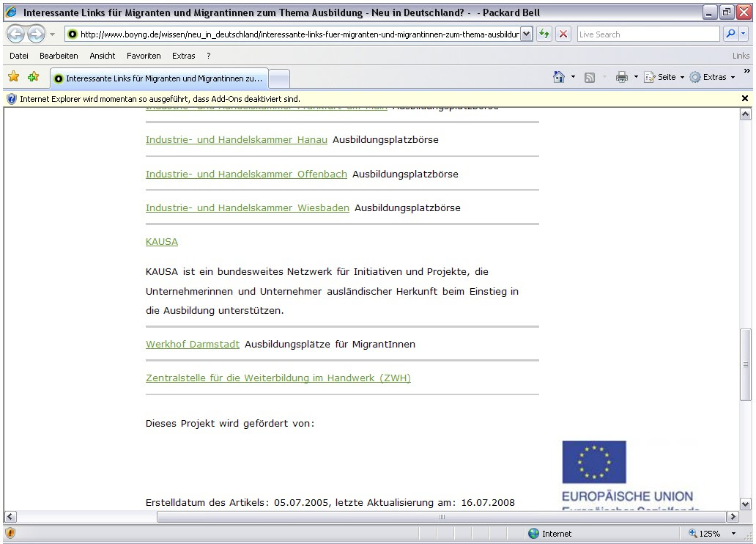Click the RSS feeds icon
The height and width of the screenshot is (544, 756).
(x=589, y=77)
